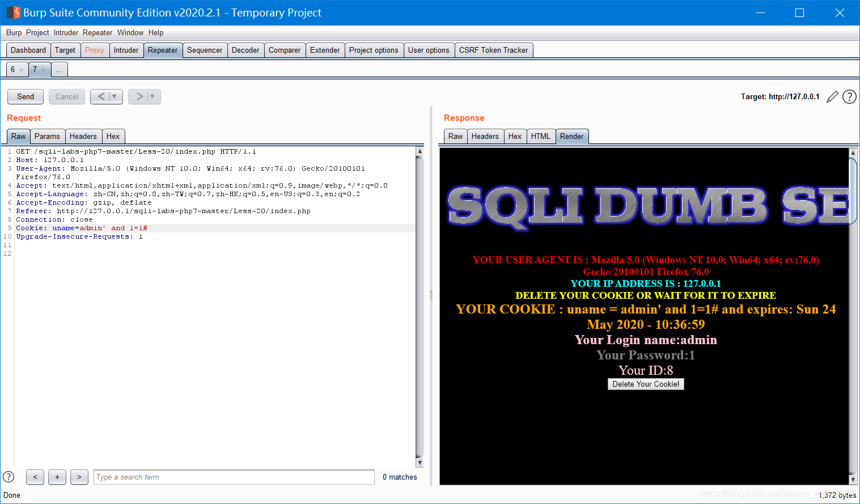The width and height of the screenshot is (860, 504).
Task: Click the request pane scroll up arrow
Action: [x=420, y=151]
